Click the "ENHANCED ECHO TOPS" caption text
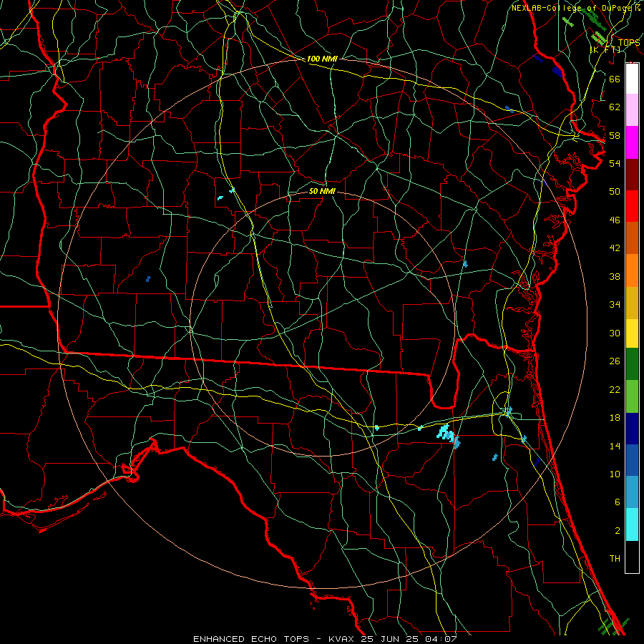Screen dimensions: 644x644 click(251, 639)
